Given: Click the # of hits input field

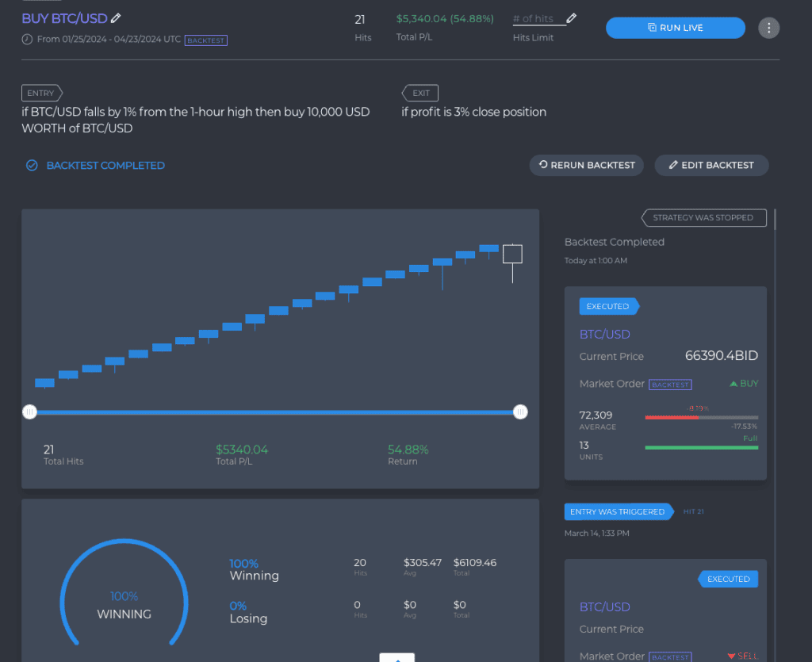Looking at the screenshot, I should (x=538, y=19).
